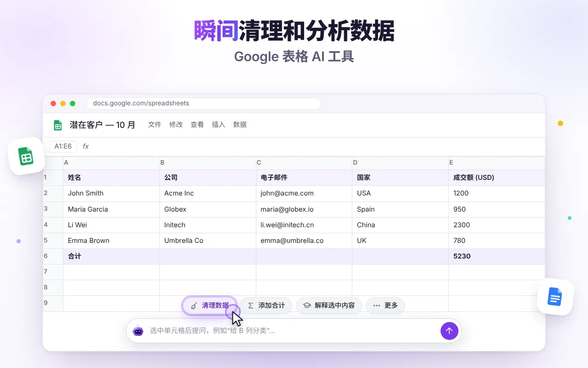Screen dimensions: 588x368
Task: Click the 解释选中内容 button
Action: tap(329, 305)
